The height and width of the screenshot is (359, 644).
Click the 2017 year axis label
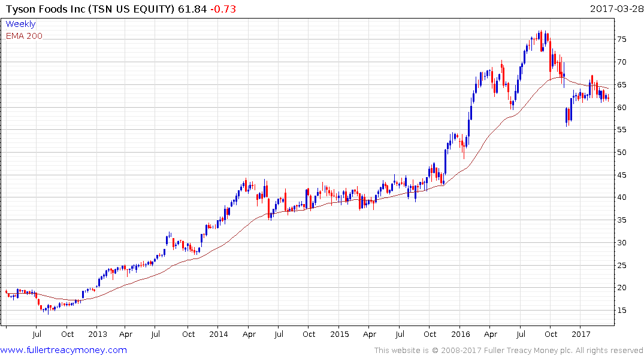(x=581, y=334)
